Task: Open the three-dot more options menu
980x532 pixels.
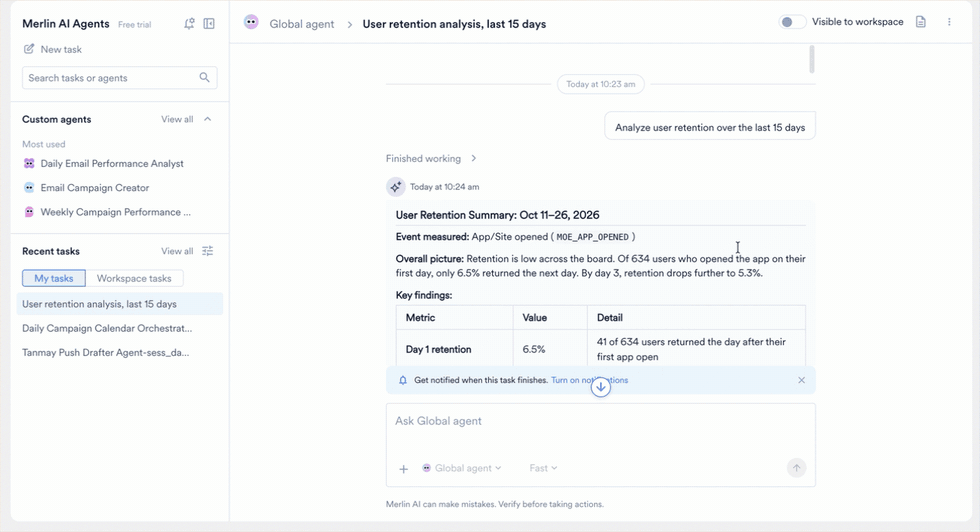Action: (949, 22)
